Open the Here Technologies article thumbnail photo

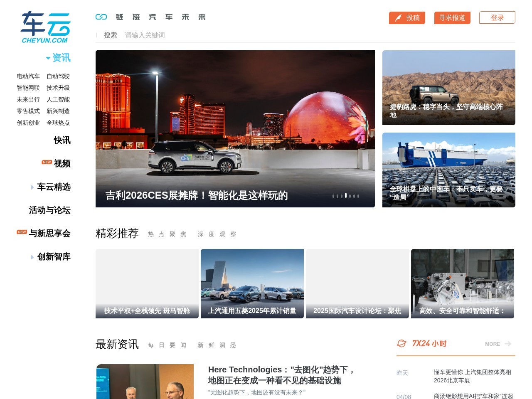click(x=145, y=382)
